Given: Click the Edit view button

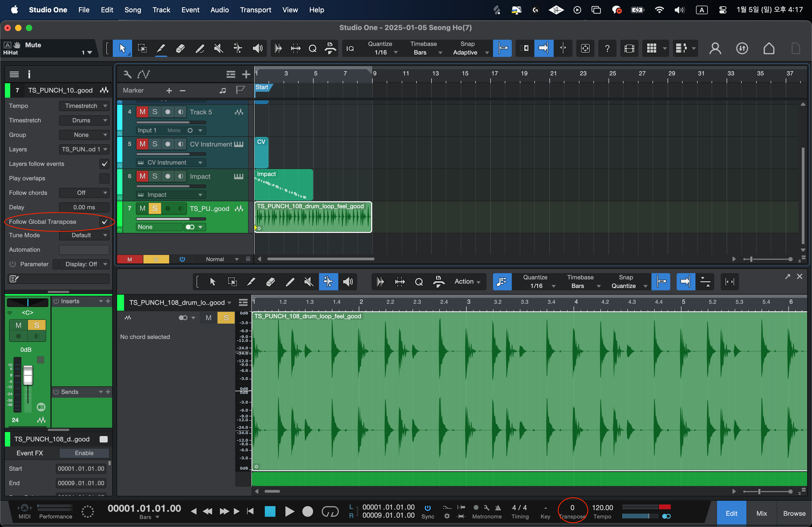Looking at the screenshot, I should point(731,513).
